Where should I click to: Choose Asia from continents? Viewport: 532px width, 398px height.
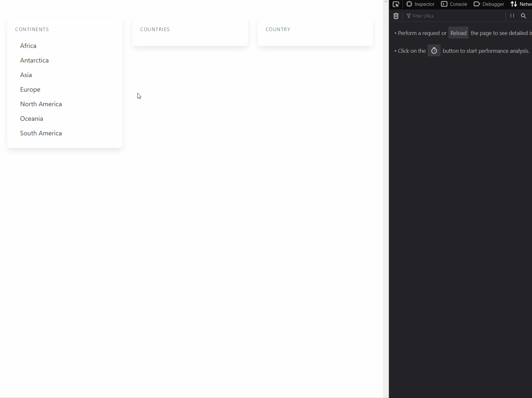point(26,75)
